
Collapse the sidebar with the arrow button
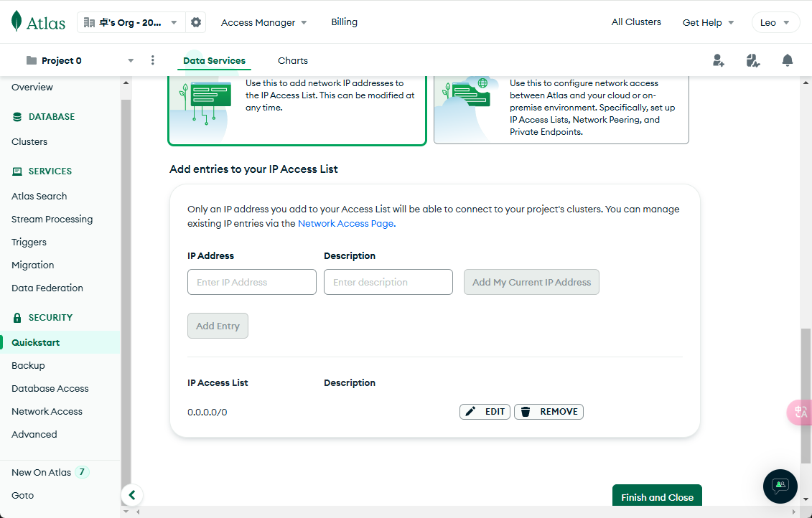pos(131,495)
